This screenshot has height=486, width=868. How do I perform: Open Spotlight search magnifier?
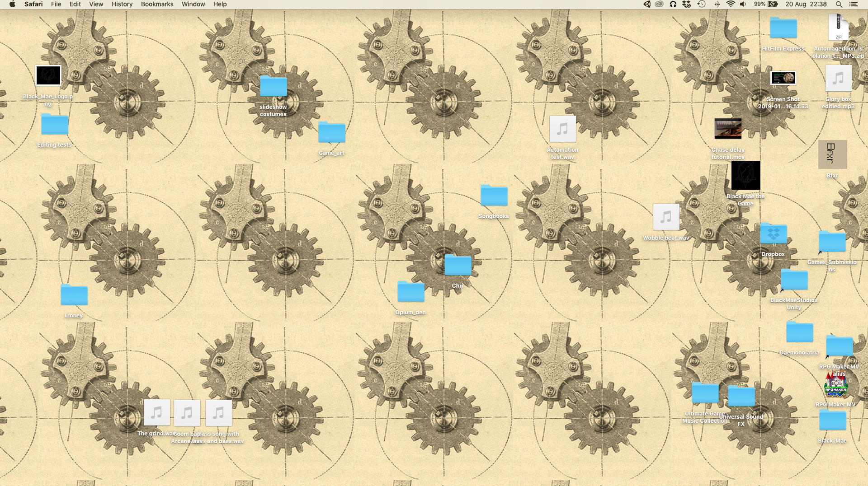pyautogui.click(x=839, y=4)
